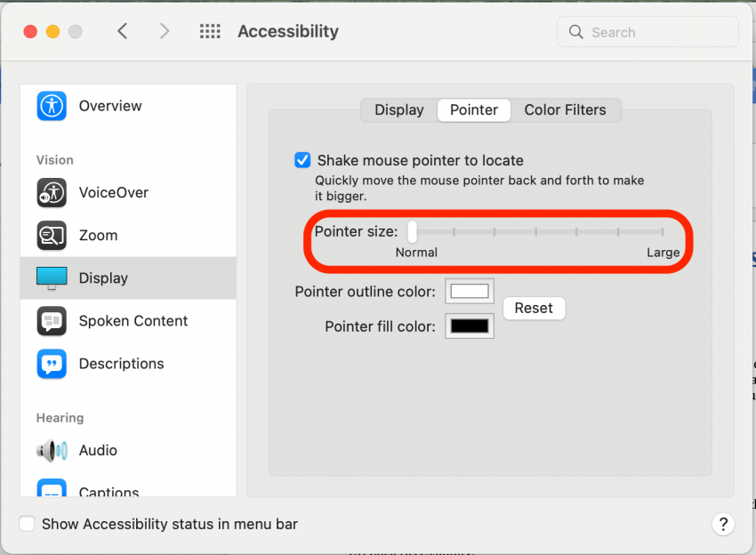Open the Audio speaker icon
This screenshot has width=756, height=555.
52,450
